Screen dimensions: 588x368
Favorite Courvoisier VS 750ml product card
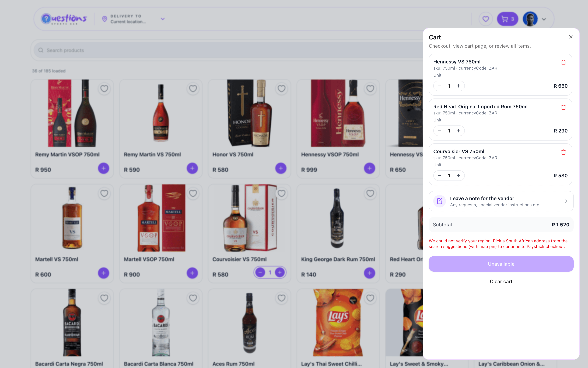click(281, 193)
